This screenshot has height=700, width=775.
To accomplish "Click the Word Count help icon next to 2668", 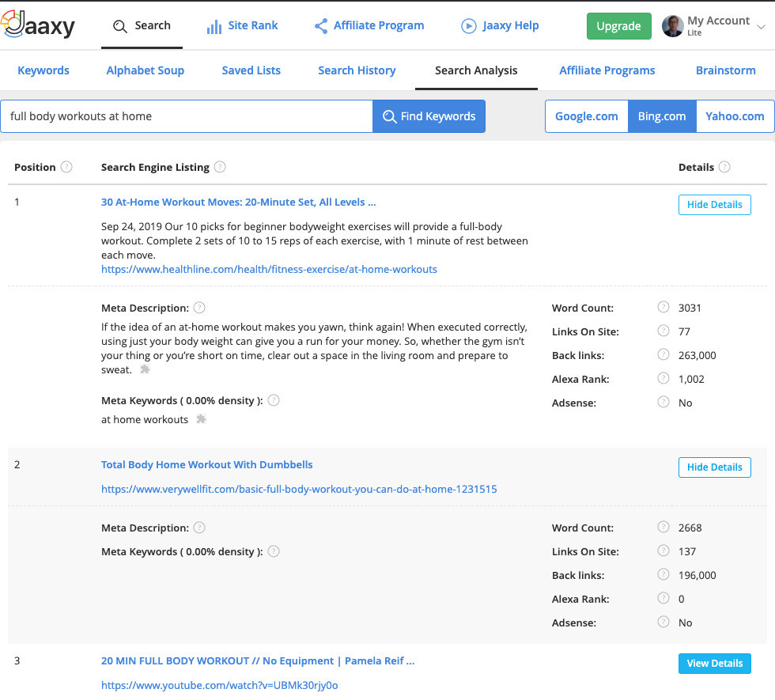I will coord(663,527).
